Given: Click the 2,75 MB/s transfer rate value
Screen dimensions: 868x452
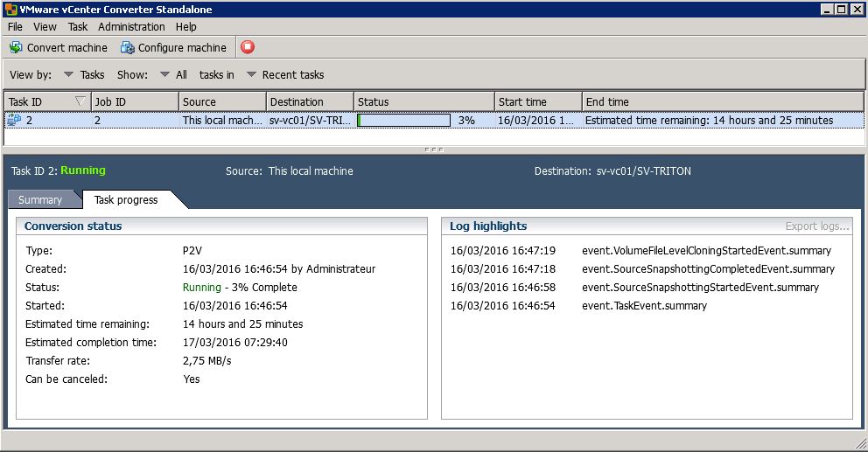Looking at the screenshot, I should click(207, 361).
